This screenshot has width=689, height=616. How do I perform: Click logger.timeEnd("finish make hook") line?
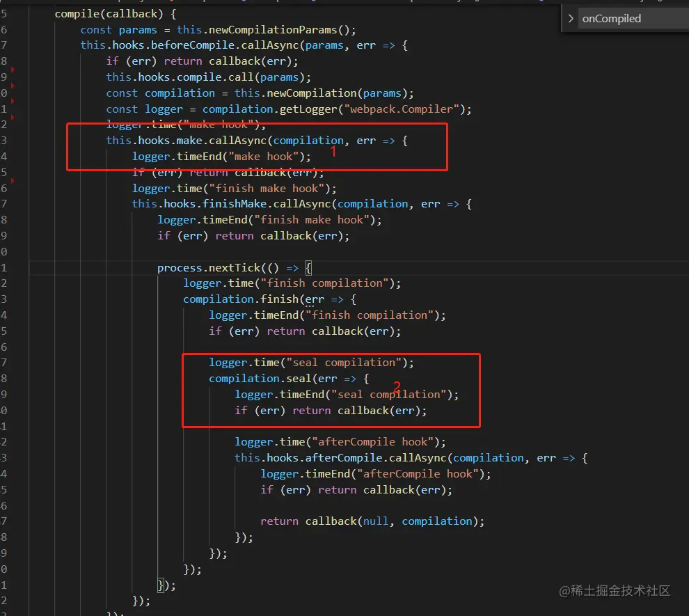[x=269, y=220]
